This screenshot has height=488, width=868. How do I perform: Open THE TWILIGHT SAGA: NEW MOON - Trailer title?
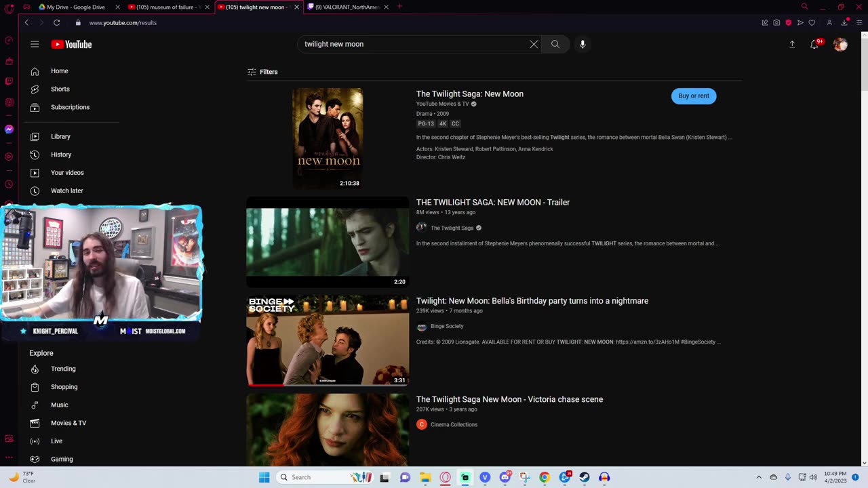493,202
